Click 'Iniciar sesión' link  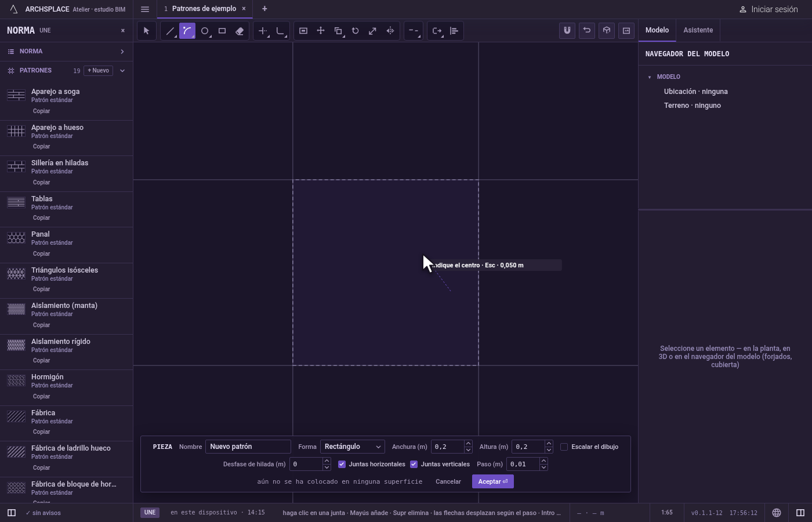(x=768, y=9)
